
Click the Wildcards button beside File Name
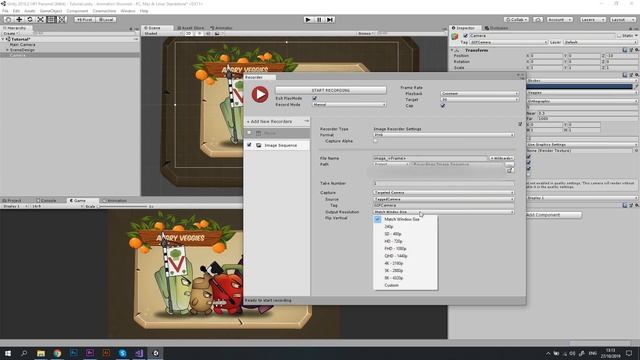pyautogui.click(x=502, y=158)
